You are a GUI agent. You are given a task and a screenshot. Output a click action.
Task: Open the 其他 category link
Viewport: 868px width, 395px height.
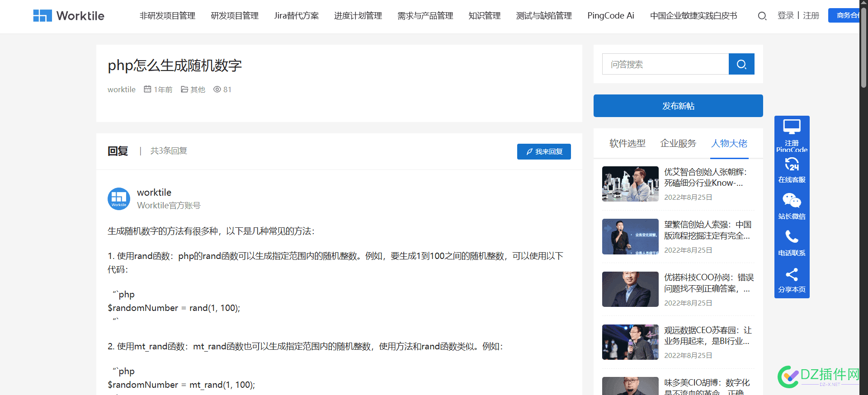198,89
